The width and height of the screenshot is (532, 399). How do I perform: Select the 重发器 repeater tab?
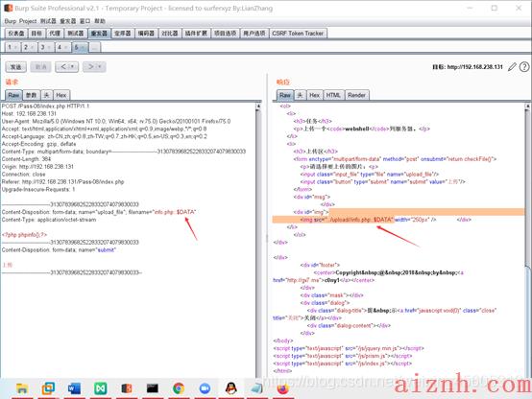point(100,34)
